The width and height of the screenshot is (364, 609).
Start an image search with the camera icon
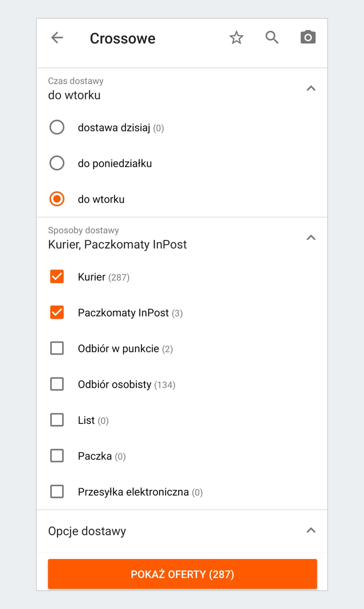click(308, 37)
